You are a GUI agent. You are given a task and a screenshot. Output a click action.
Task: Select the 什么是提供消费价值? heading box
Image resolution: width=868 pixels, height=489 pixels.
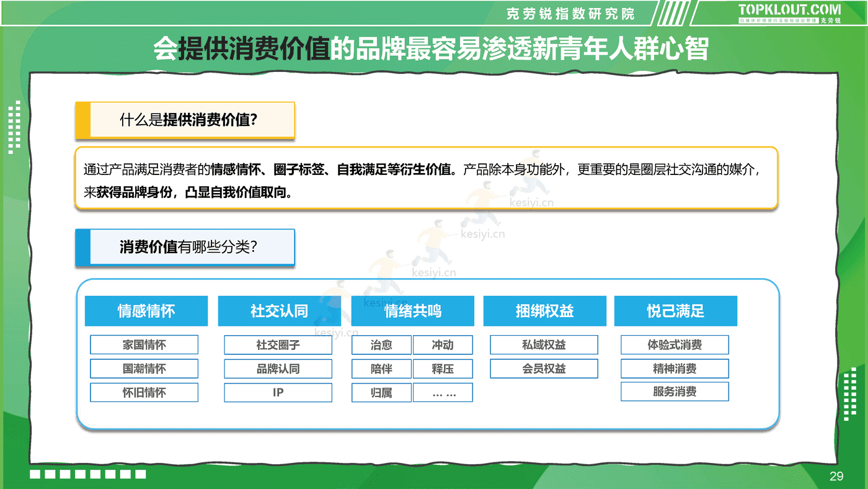click(185, 120)
